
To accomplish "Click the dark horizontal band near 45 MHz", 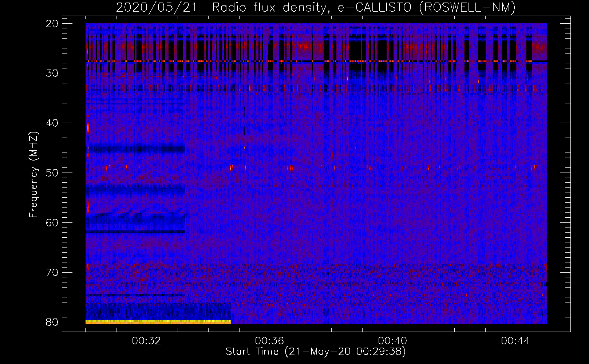I will (x=135, y=149).
